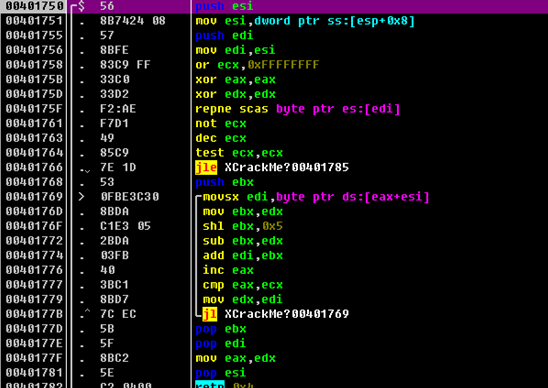Click address 00401755

34,35
